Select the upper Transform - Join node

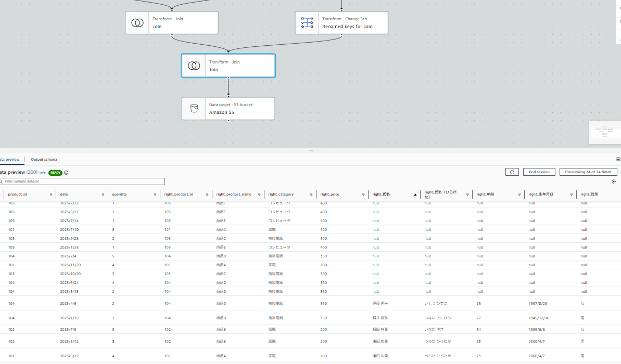(x=171, y=22)
